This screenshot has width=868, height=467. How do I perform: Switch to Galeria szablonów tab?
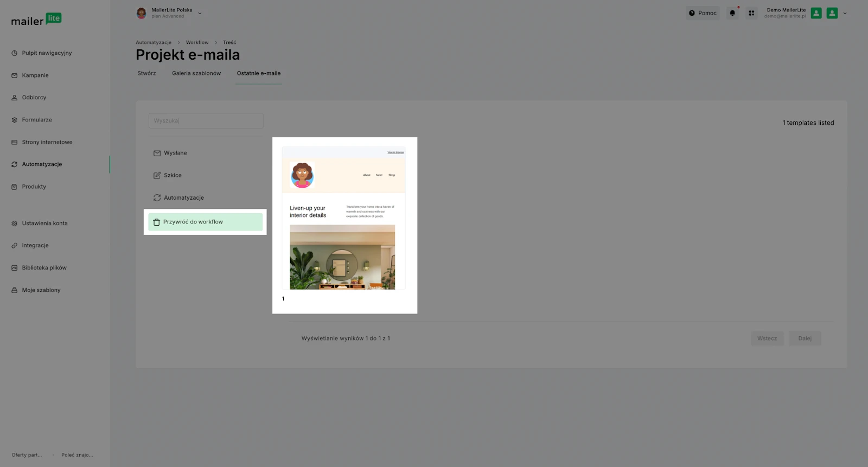coord(196,73)
